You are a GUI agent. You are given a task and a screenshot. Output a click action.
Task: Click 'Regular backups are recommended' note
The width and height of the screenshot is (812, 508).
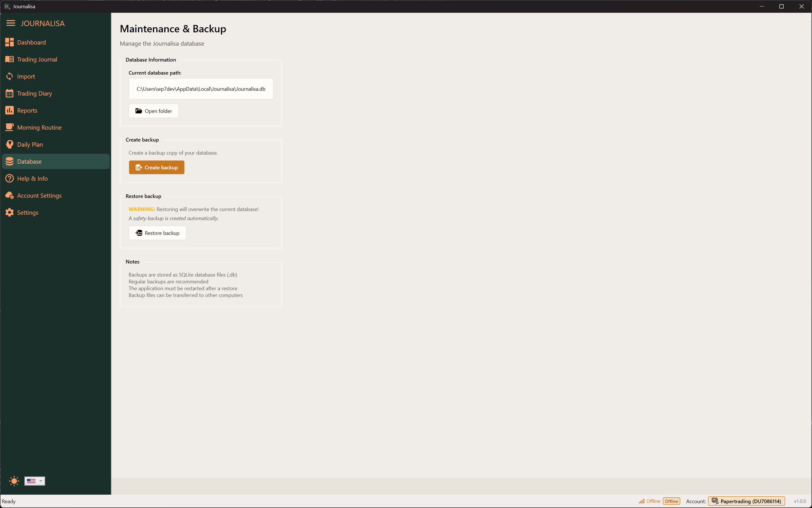(x=168, y=282)
